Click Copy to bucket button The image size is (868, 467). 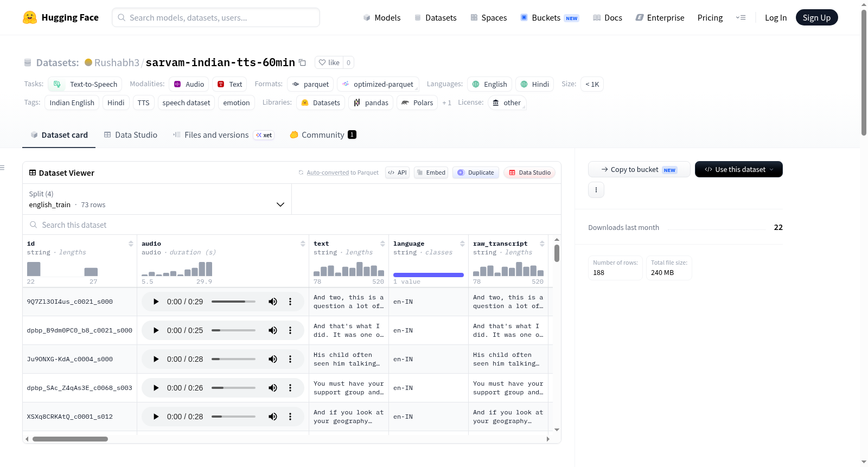[x=639, y=169]
